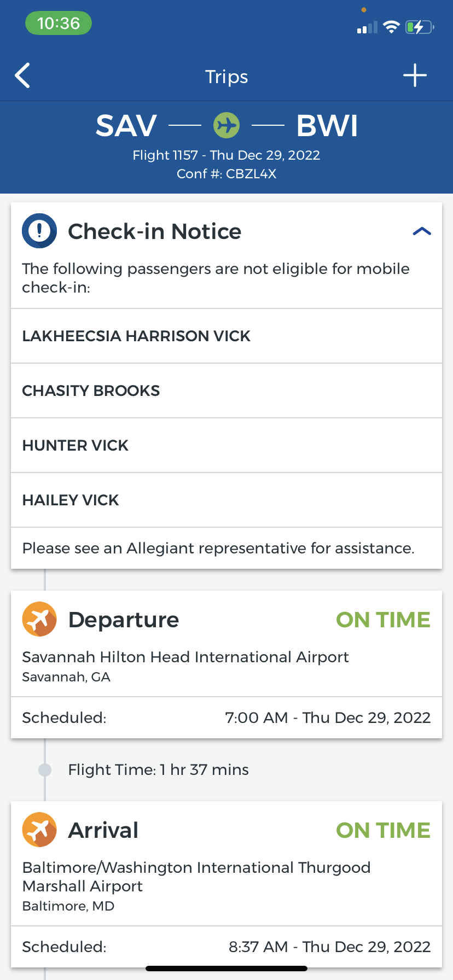Tap the battery charging status icon
Screen dimensions: 453x980
(x=419, y=27)
